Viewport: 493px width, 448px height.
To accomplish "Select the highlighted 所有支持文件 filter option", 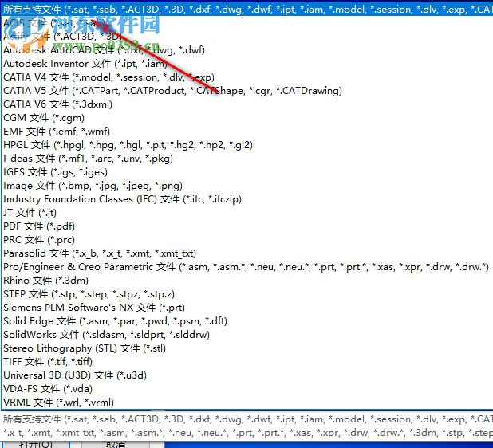I will click(x=247, y=10).
